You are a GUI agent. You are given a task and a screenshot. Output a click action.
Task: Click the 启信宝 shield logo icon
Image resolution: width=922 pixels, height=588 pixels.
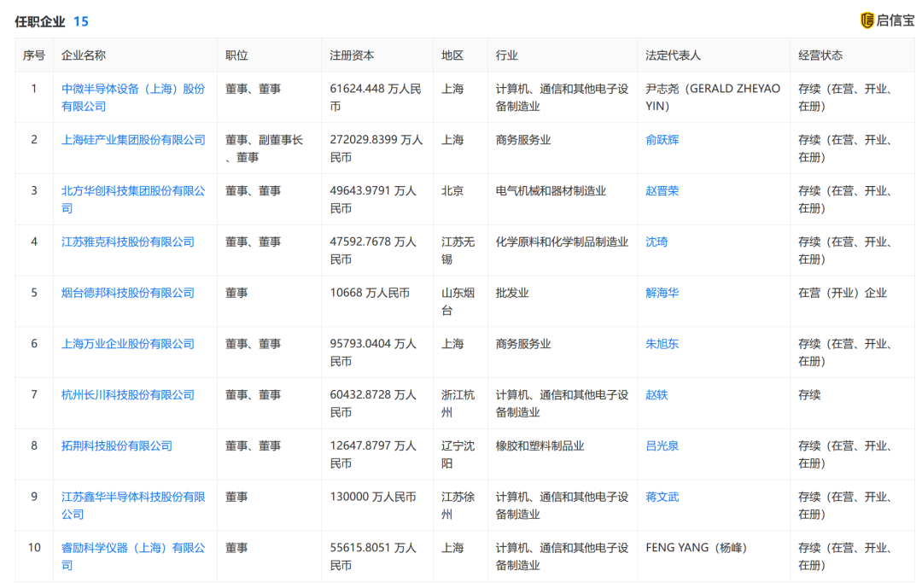[x=867, y=20]
